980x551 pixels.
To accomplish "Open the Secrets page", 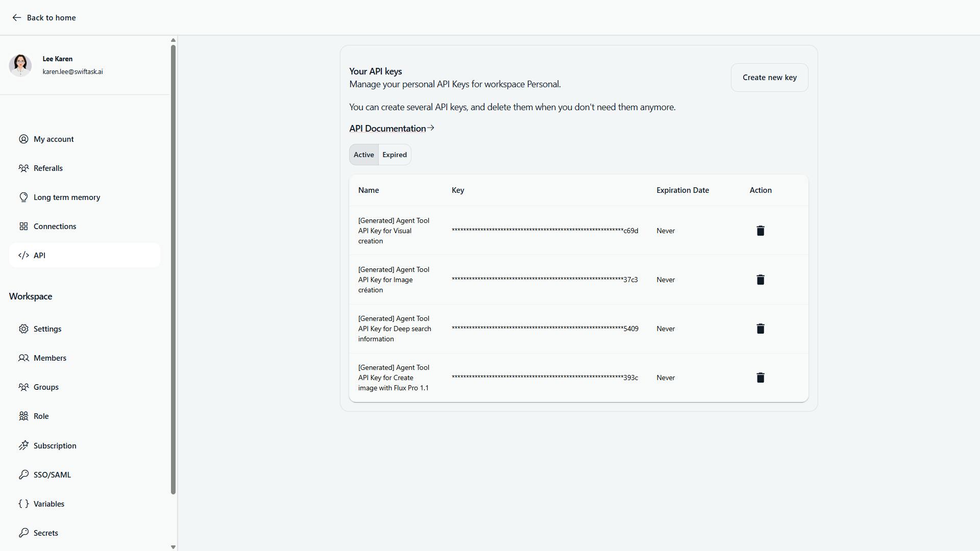I will 45,533.
